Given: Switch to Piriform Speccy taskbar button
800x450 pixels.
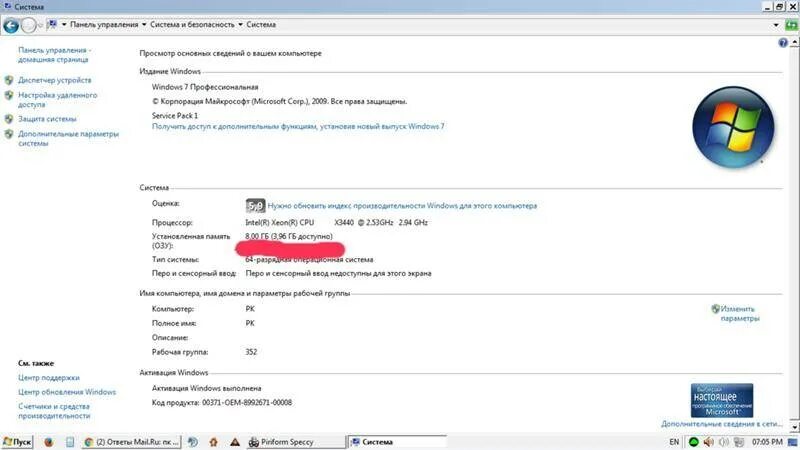Looking at the screenshot, I should [x=295, y=442].
